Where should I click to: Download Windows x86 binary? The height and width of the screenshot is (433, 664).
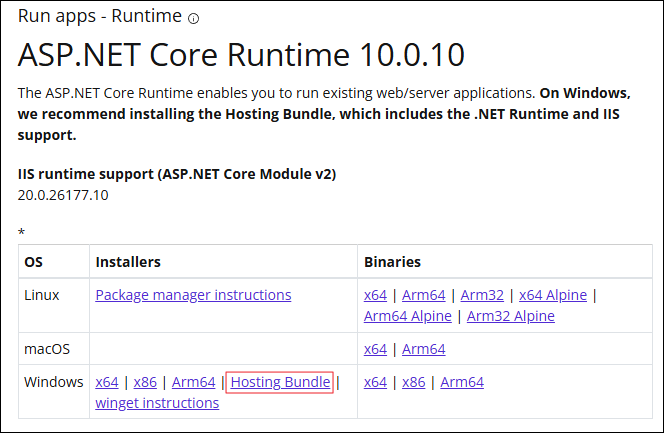coord(414,382)
